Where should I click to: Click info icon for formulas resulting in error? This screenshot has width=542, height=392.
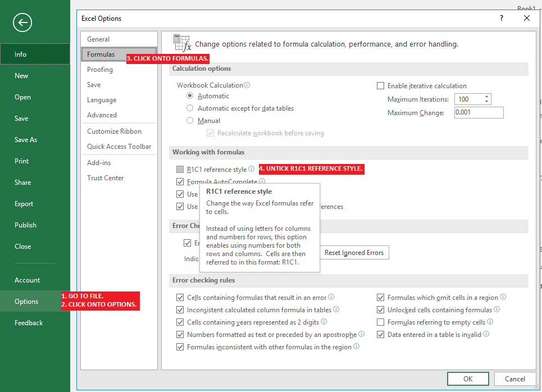331,297
